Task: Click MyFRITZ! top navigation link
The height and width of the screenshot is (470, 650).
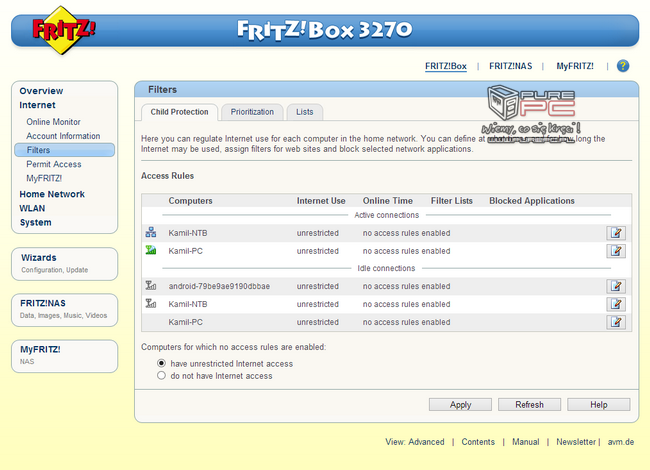Action: (x=575, y=66)
